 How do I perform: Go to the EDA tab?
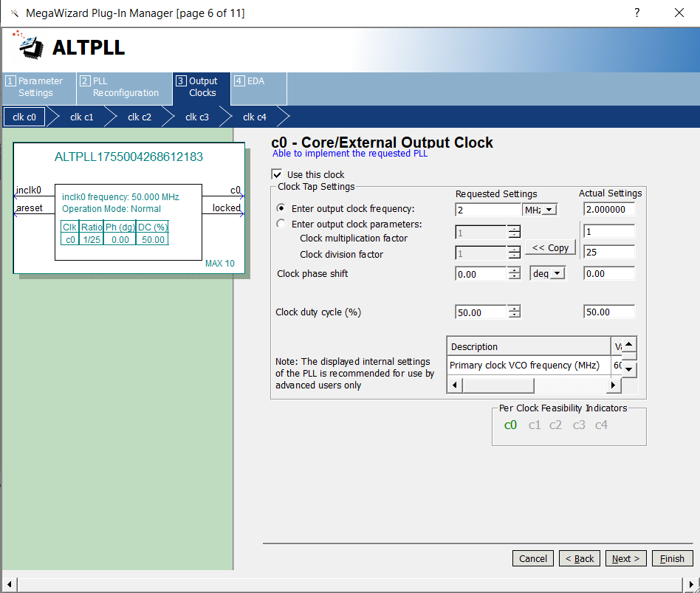(x=259, y=87)
